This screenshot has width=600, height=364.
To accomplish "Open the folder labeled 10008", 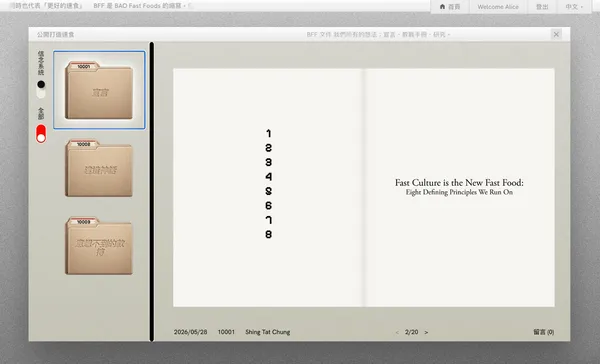I will coord(99,168).
